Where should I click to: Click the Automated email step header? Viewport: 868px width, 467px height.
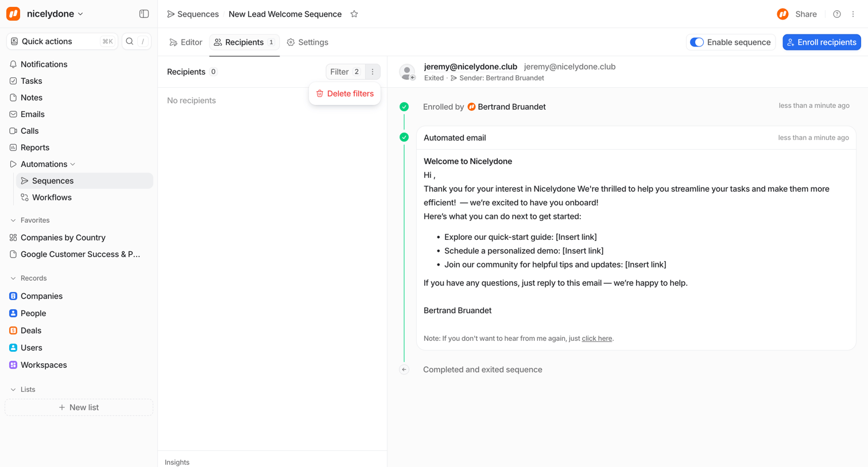[636, 138]
